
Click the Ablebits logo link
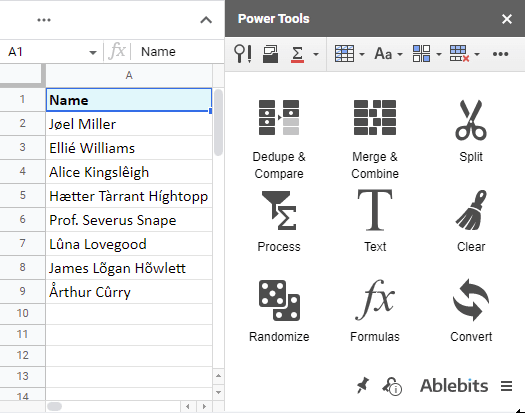(454, 386)
